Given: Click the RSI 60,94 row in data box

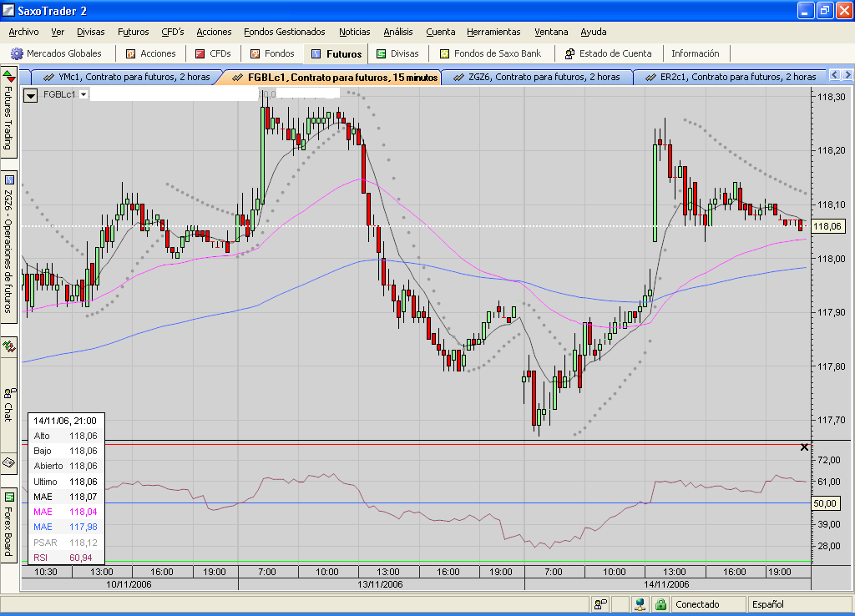Looking at the screenshot, I should [65, 558].
